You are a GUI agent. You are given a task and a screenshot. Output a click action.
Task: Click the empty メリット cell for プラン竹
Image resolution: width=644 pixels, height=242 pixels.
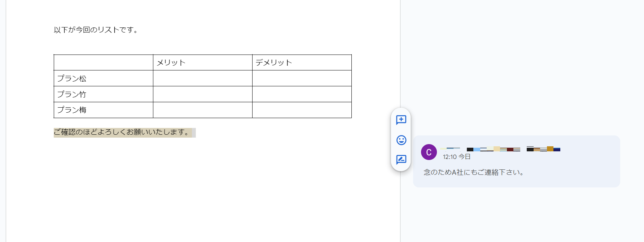[202, 94]
